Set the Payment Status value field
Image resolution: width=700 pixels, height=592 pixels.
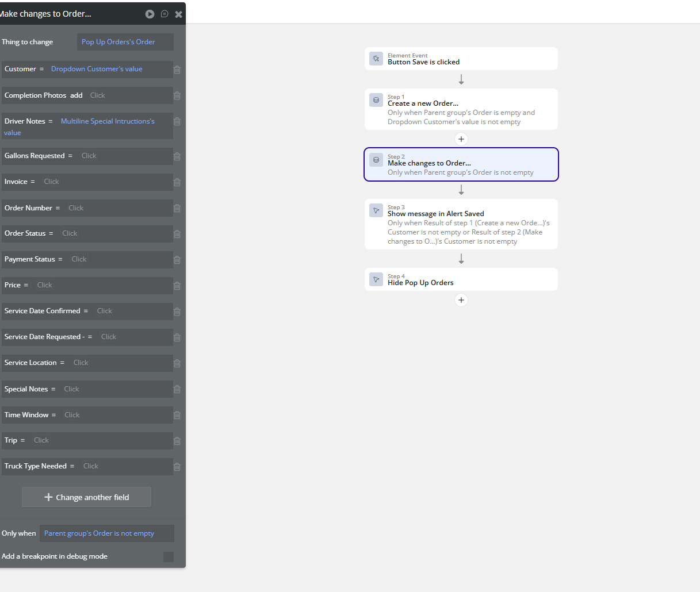pyautogui.click(x=120, y=259)
